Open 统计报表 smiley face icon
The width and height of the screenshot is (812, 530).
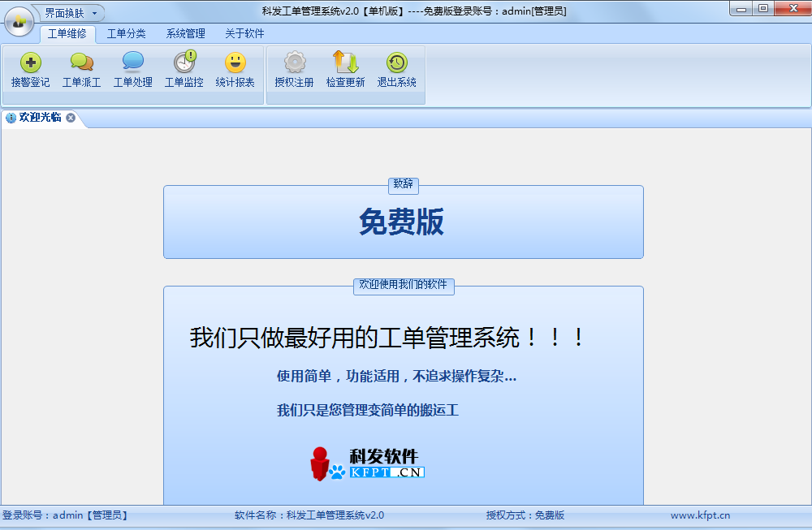point(235,62)
